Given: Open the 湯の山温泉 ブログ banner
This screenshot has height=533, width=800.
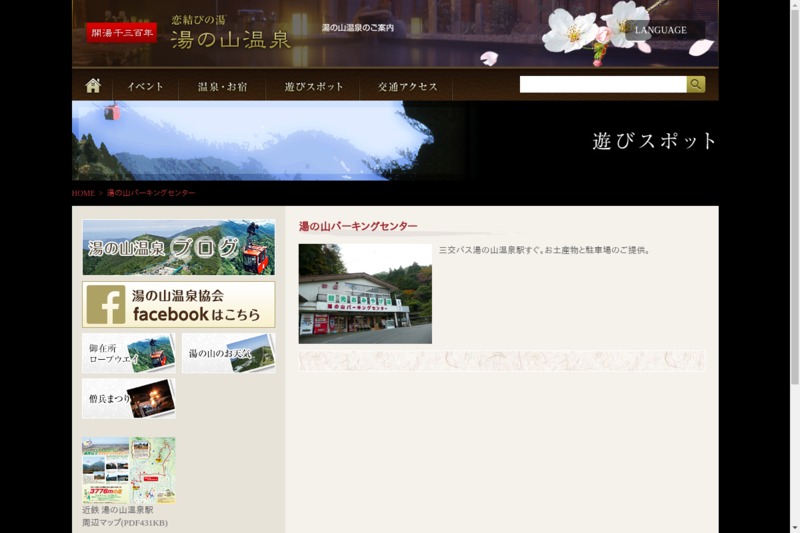Looking at the screenshot, I should [x=178, y=248].
